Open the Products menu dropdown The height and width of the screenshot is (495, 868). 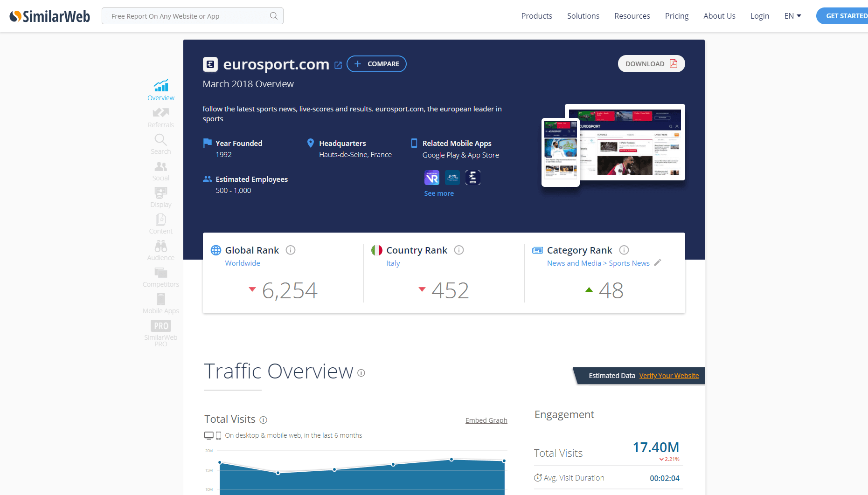(x=536, y=15)
